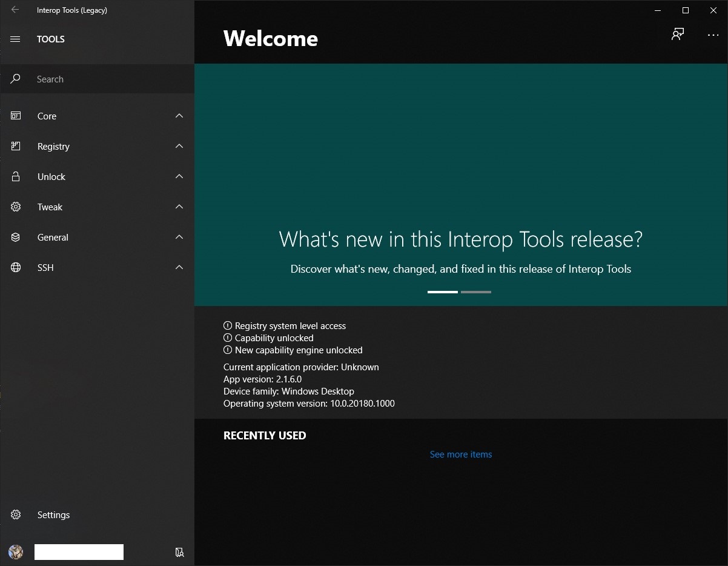The image size is (728, 566).
Task: Toggle the hamburger navigation menu
Action: click(x=16, y=39)
